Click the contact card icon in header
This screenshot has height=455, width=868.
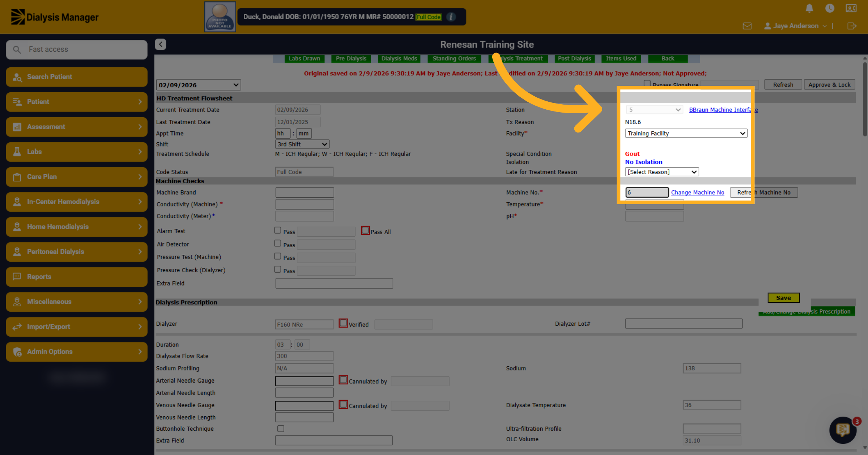pos(851,8)
